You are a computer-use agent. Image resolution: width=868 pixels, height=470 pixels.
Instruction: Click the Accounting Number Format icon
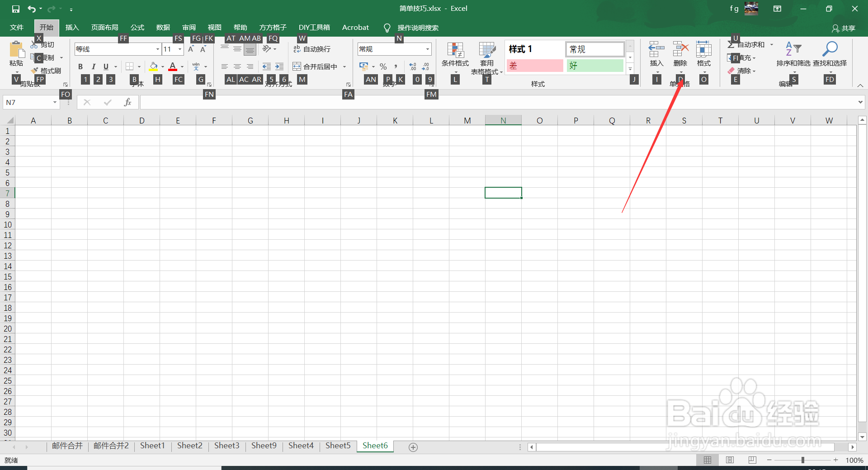tap(364, 66)
